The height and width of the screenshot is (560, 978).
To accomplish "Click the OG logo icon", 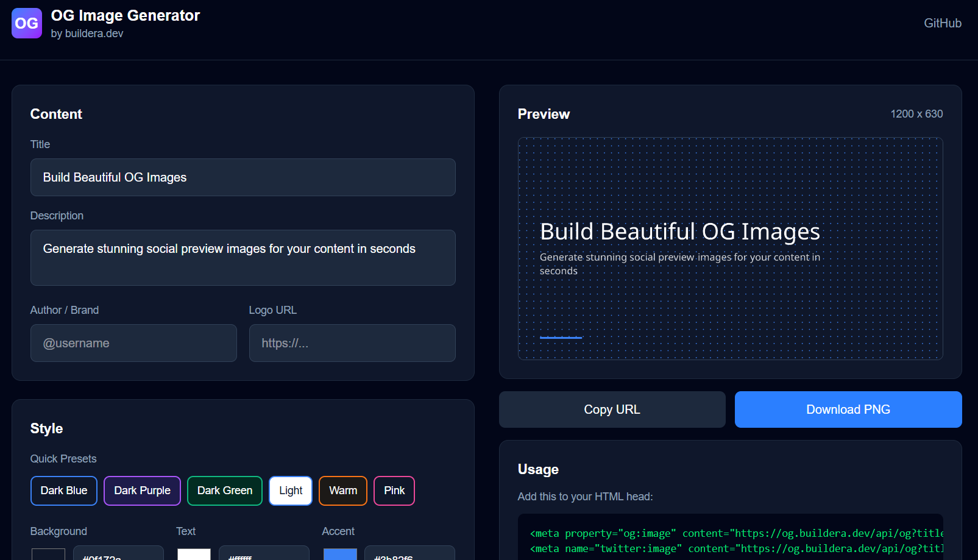I will click(x=27, y=23).
